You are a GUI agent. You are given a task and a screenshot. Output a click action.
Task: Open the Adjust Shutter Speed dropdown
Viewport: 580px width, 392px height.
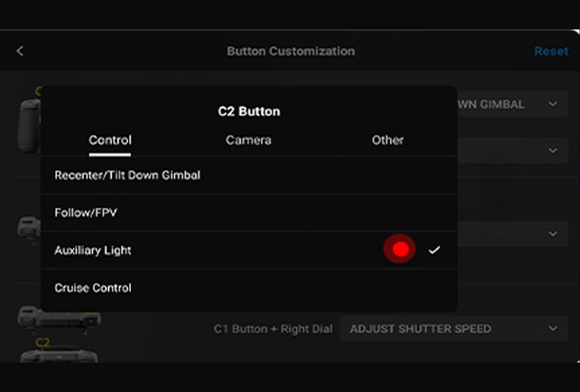click(x=454, y=329)
